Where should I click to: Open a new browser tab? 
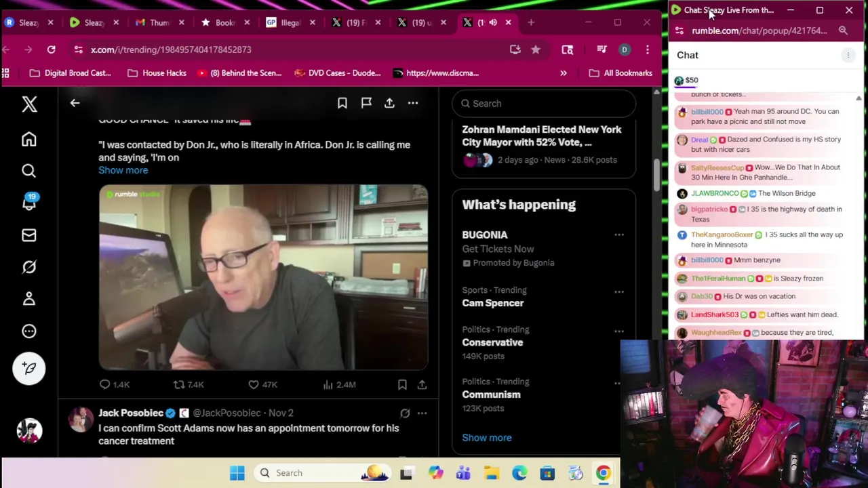(531, 22)
